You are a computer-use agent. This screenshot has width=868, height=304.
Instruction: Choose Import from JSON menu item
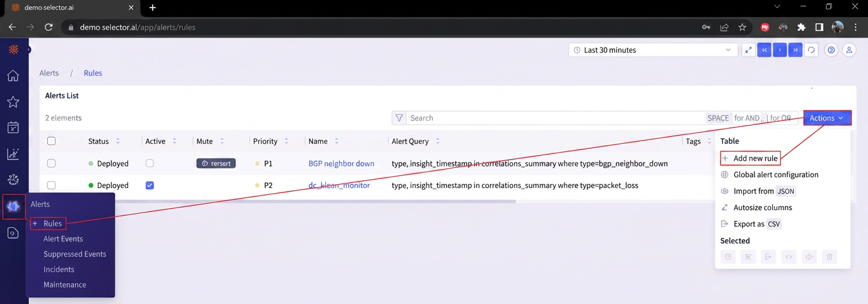(x=758, y=191)
